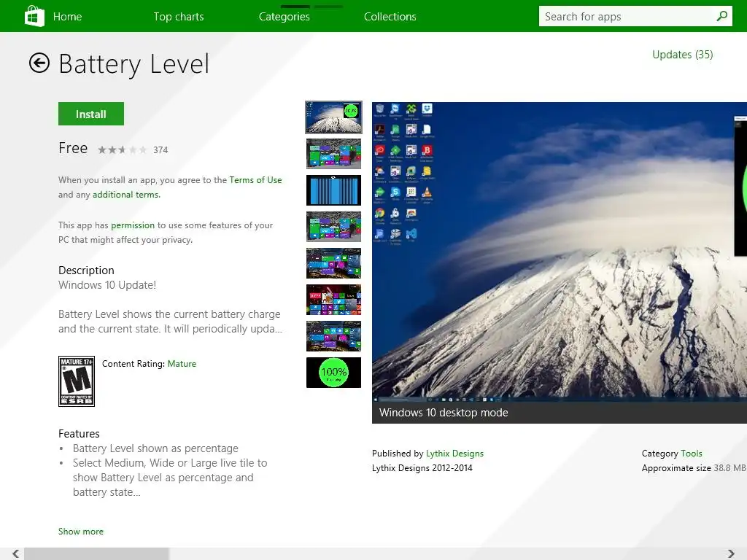The width and height of the screenshot is (747, 560).
Task: Select the mountain desktop screenshot thumbnail
Action: click(333, 117)
